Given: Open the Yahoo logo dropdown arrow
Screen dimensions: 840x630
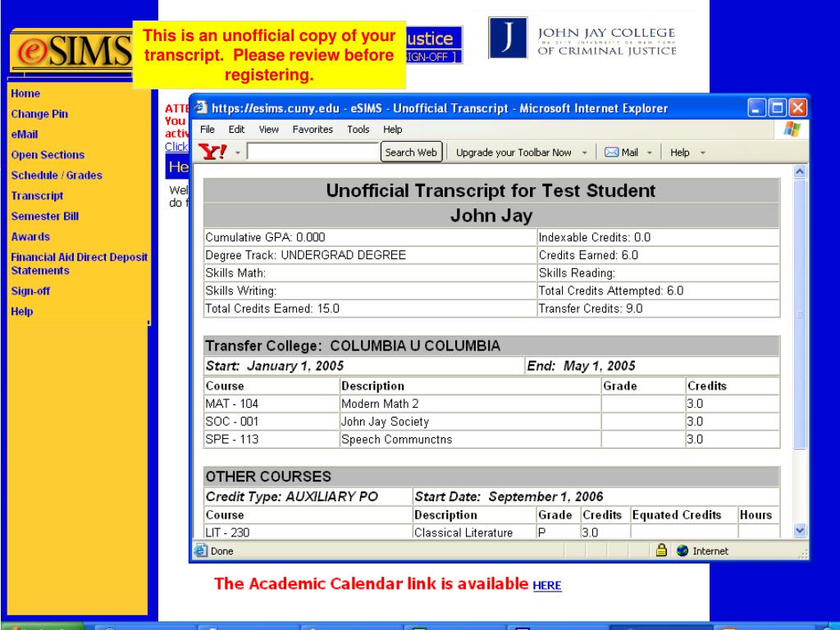Looking at the screenshot, I should [x=238, y=153].
